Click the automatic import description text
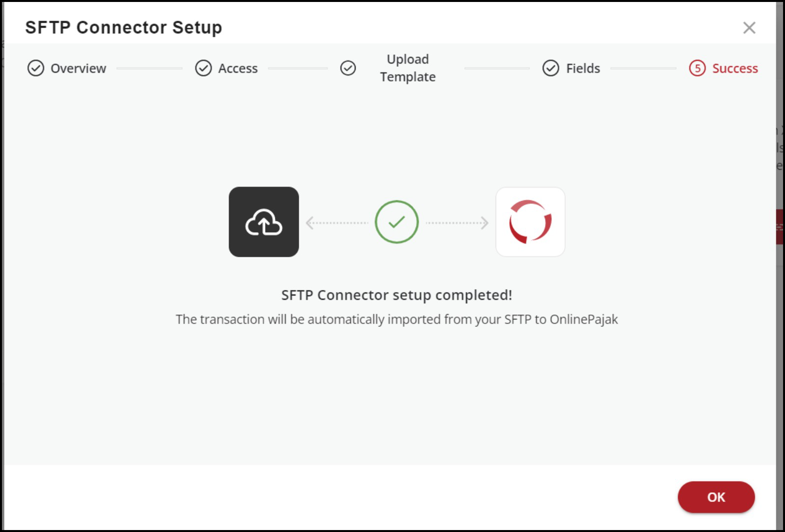Screen dimensions: 785x532 pos(396,319)
